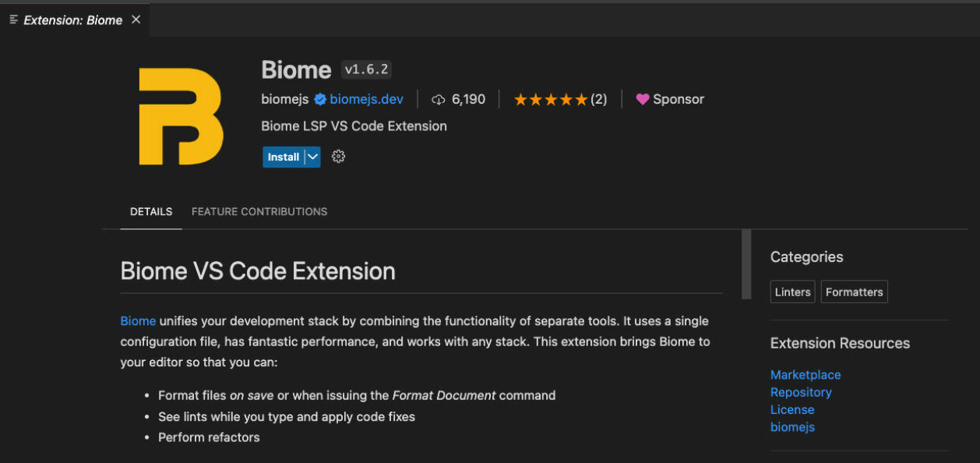
Task: Switch to the Feature Contributions tab
Action: [259, 211]
